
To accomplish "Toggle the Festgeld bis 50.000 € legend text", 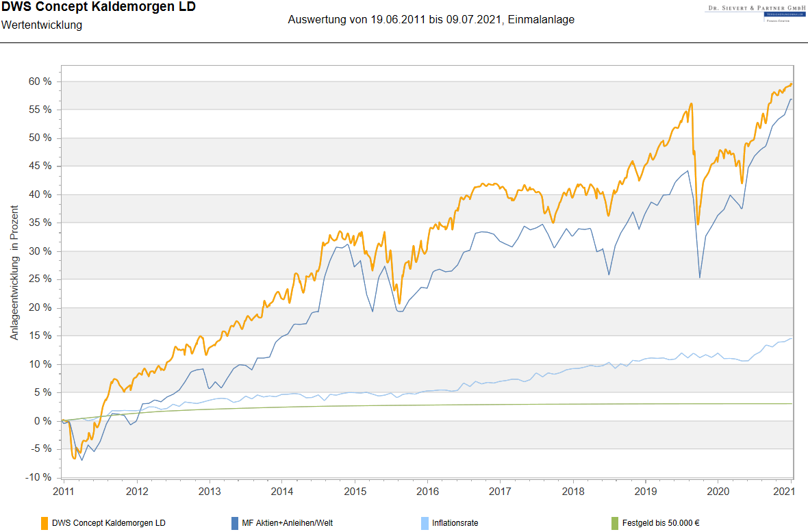I will tap(661, 523).
